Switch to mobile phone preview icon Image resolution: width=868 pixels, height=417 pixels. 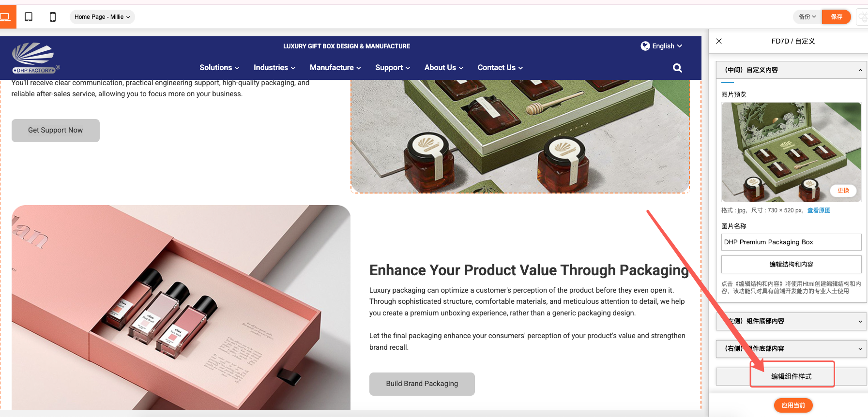click(53, 17)
